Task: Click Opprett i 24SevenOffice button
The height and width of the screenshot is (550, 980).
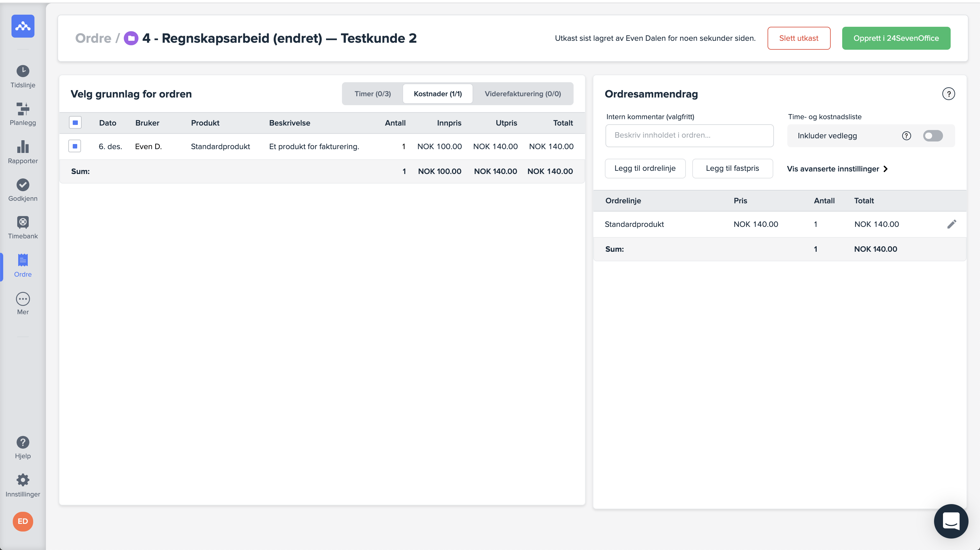Action: point(896,38)
